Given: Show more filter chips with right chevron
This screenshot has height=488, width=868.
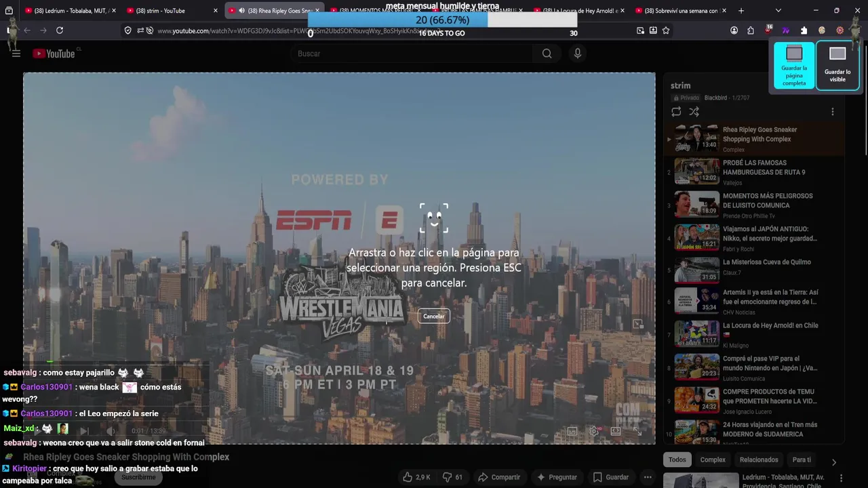Looking at the screenshot, I should tap(833, 462).
